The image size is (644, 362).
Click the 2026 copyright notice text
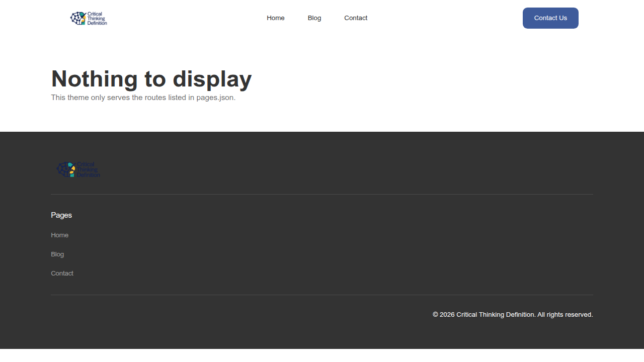click(513, 315)
